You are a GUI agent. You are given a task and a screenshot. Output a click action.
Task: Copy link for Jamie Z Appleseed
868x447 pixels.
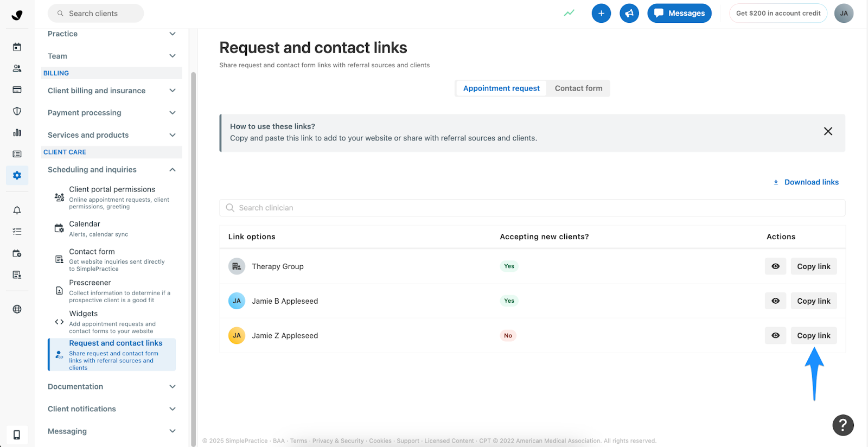[814, 336]
